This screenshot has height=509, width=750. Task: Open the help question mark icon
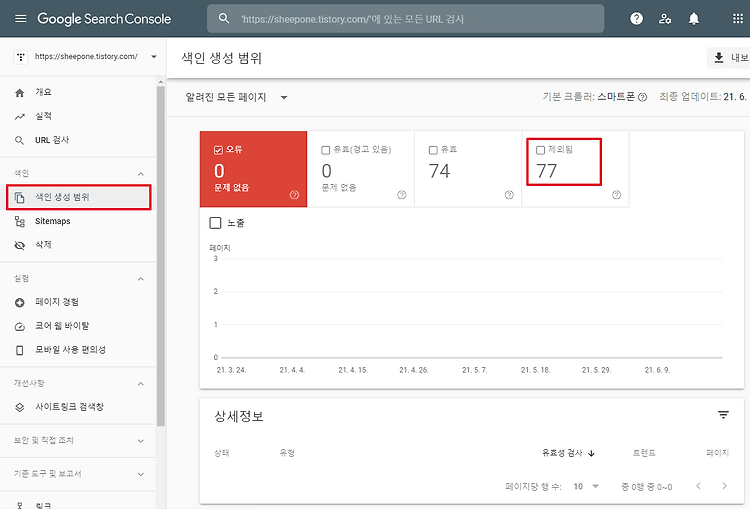click(x=636, y=19)
